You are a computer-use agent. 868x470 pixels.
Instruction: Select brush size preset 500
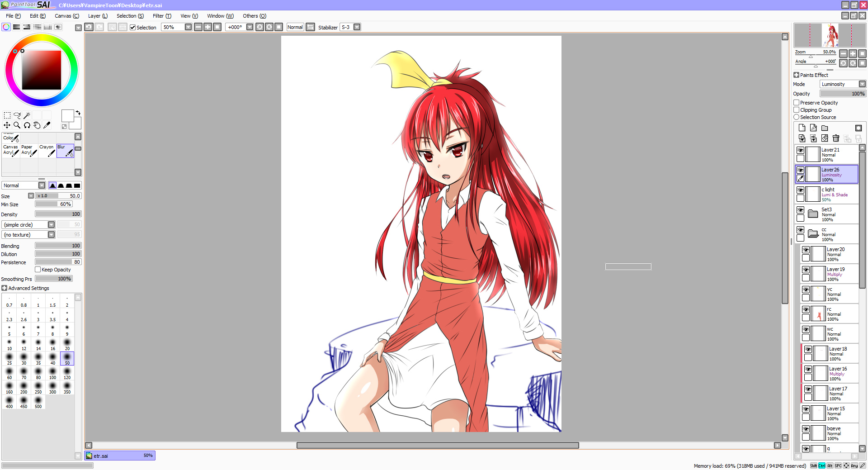[38, 403]
